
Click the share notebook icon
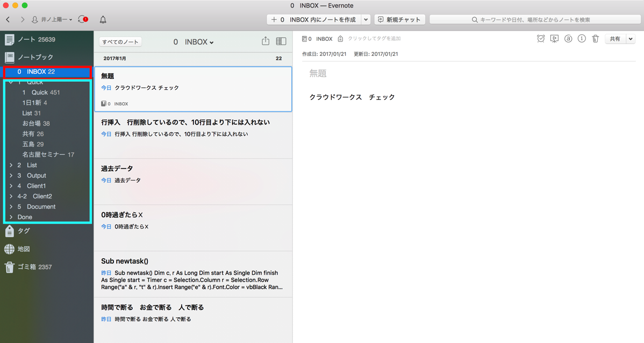[266, 41]
